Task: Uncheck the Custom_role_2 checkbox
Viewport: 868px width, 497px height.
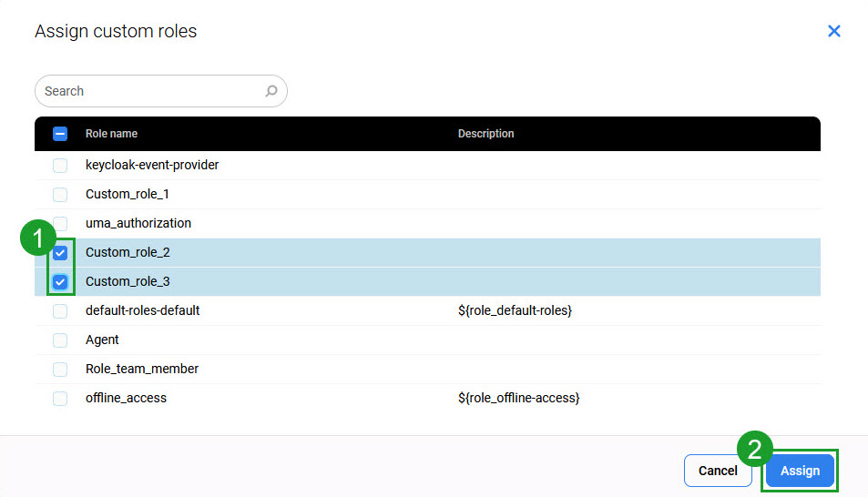Action: [x=60, y=253]
